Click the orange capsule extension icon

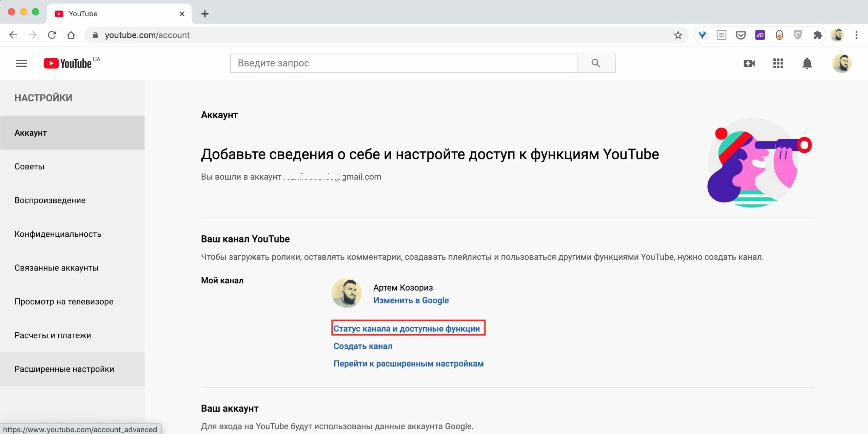(779, 35)
